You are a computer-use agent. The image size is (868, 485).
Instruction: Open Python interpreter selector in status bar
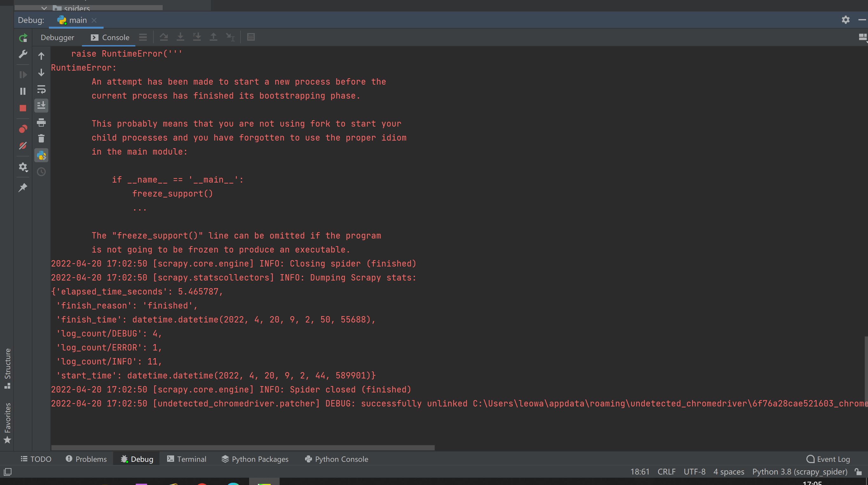click(x=800, y=472)
